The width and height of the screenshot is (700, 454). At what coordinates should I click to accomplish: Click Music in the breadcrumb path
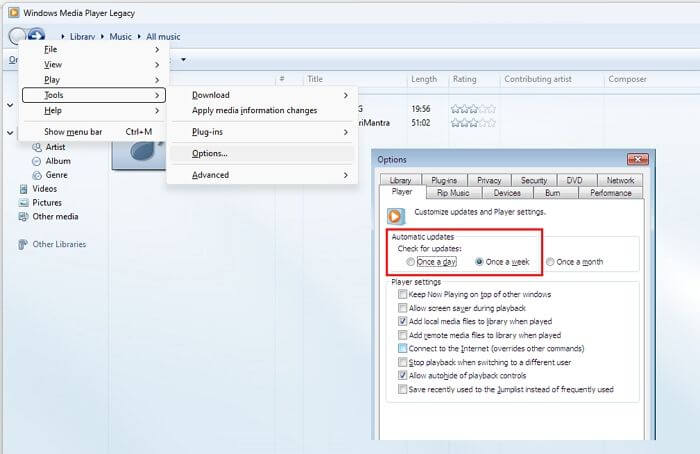pyautogui.click(x=121, y=37)
